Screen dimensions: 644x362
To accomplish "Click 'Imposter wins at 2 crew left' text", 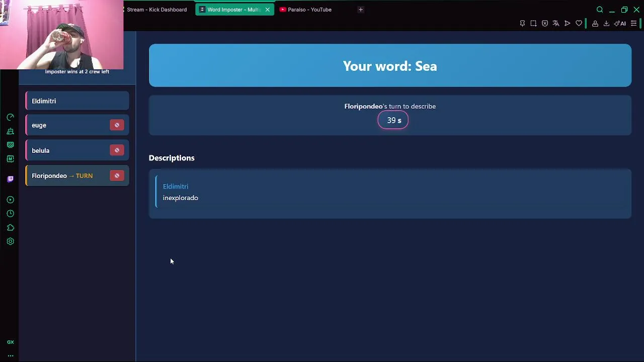I will (x=77, y=71).
